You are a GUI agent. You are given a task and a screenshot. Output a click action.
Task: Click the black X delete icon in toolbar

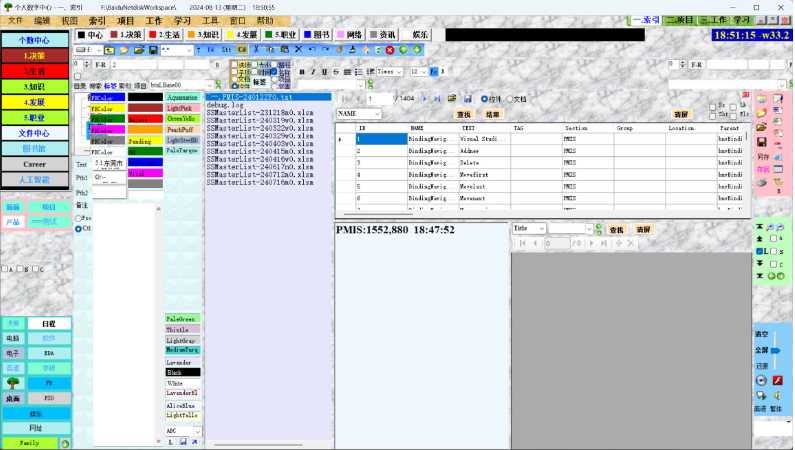(299, 50)
